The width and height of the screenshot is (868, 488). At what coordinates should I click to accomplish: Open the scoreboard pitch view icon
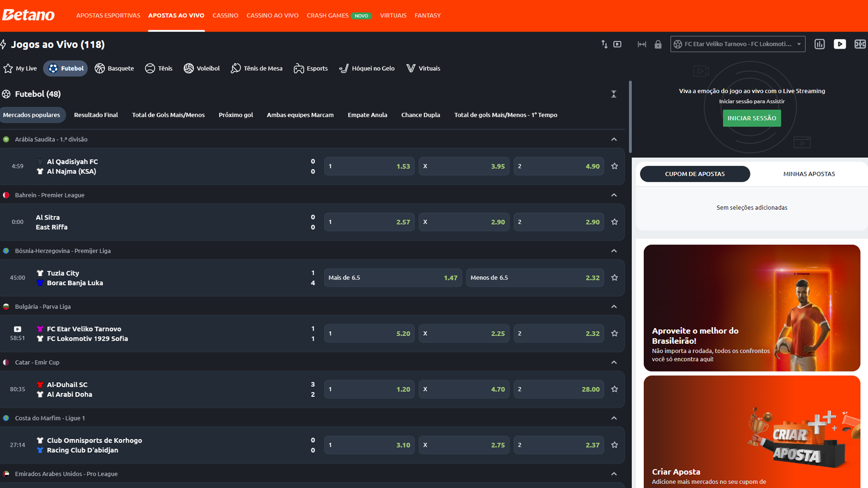click(x=859, y=44)
